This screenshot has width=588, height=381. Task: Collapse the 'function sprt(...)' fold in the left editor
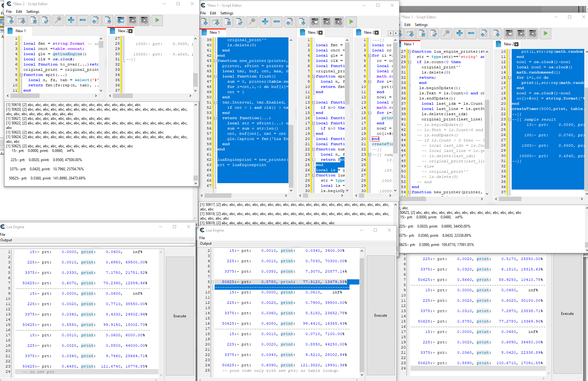[21, 75]
